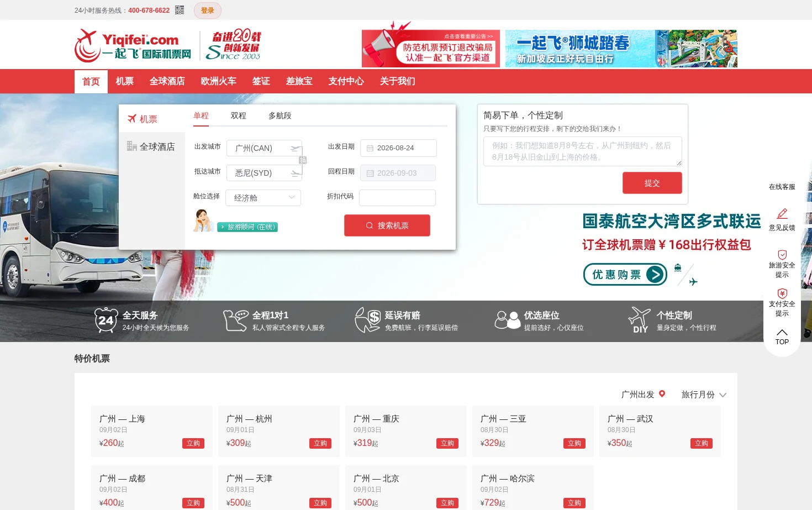812x510 pixels.
Task: Click the Yiqifei.com logo
Action: (133, 45)
